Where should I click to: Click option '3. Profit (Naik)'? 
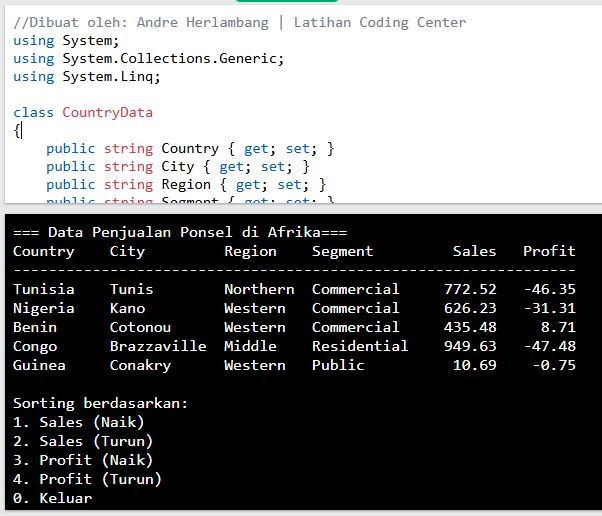83,460
